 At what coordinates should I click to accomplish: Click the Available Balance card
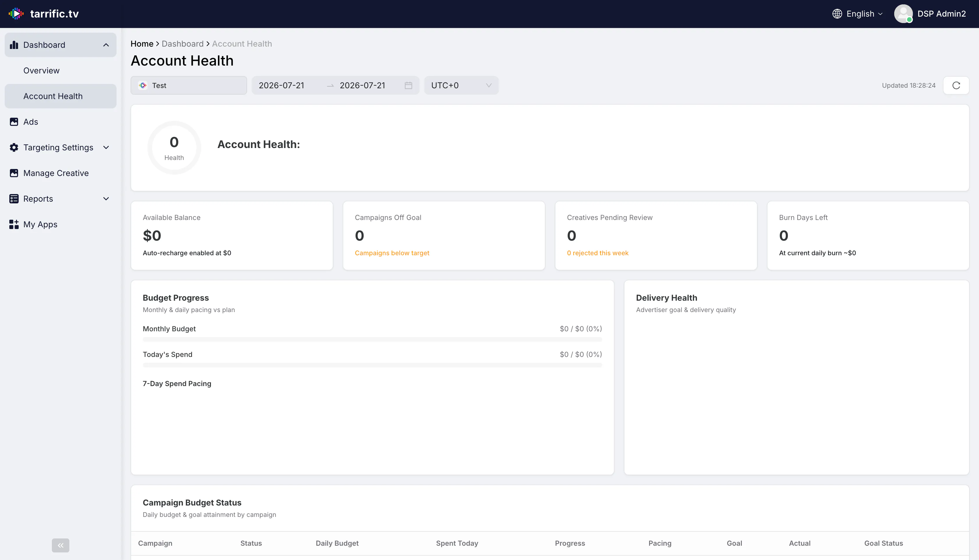pyautogui.click(x=232, y=235)
